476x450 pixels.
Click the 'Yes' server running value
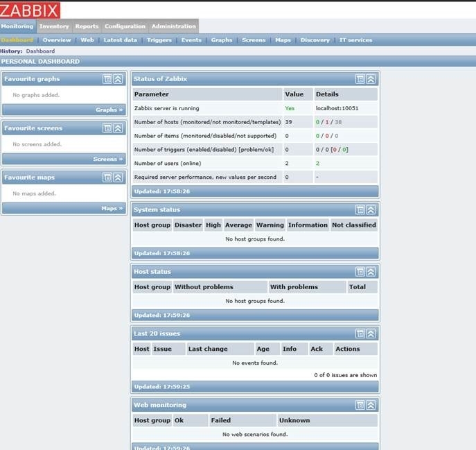(x=290, y=108)
